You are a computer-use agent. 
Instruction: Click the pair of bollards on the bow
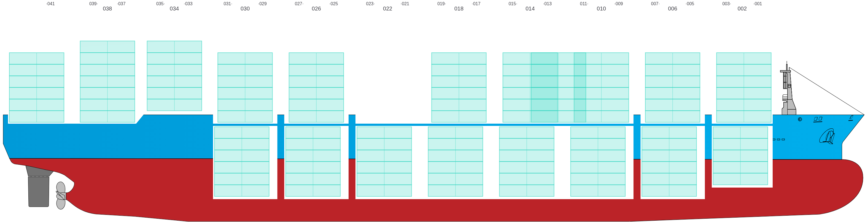(x=818, y=119)
